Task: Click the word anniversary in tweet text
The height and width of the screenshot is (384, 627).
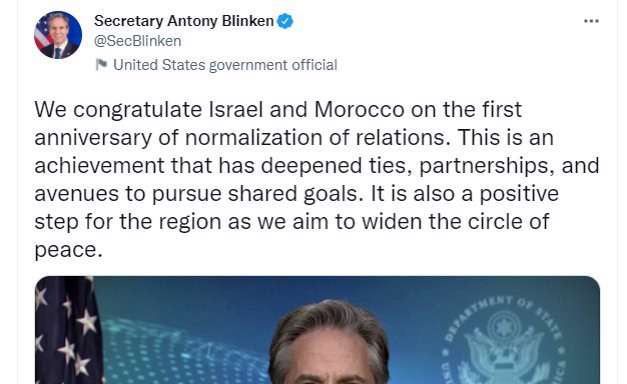Action: point(93,138)
